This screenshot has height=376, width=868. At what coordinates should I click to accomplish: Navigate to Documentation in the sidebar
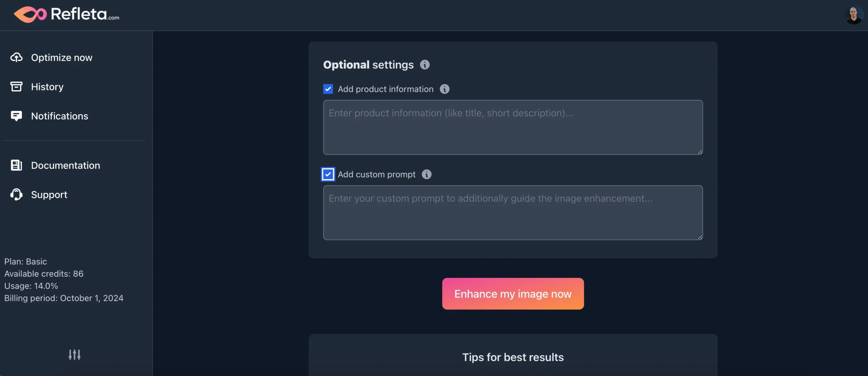(x=65, y=165)
